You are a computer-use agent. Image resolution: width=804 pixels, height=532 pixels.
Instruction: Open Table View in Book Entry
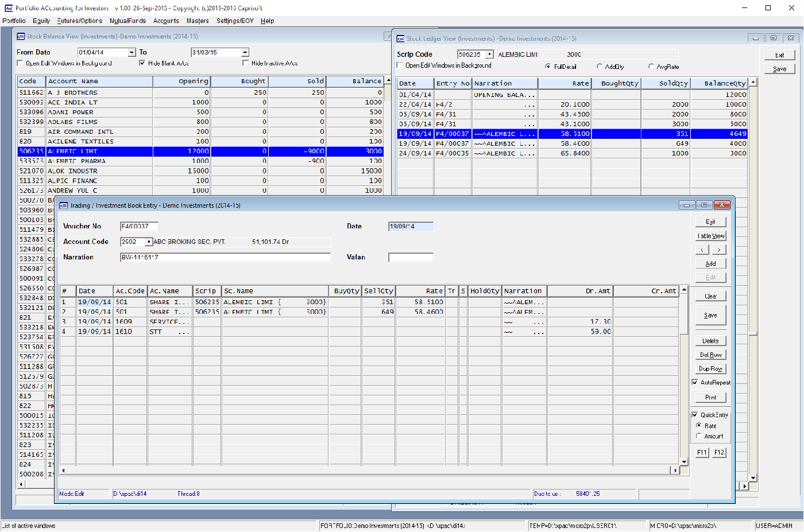(710, 236)
